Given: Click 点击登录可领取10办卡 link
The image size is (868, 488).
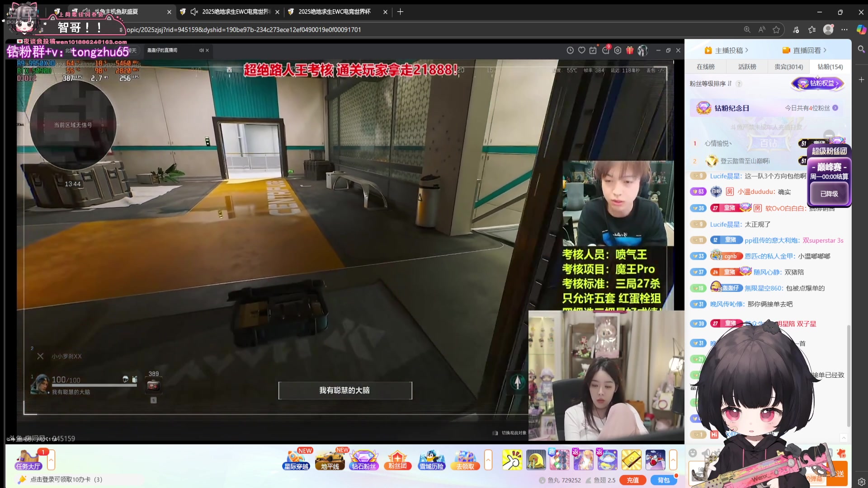Looking at the screenshot, I should pos(66,479).
